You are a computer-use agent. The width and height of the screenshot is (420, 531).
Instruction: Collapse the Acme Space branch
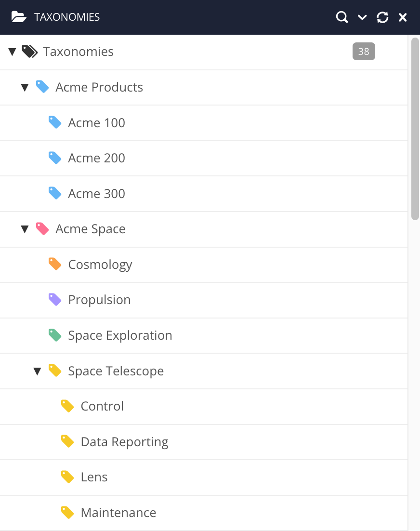pos(25,229)
